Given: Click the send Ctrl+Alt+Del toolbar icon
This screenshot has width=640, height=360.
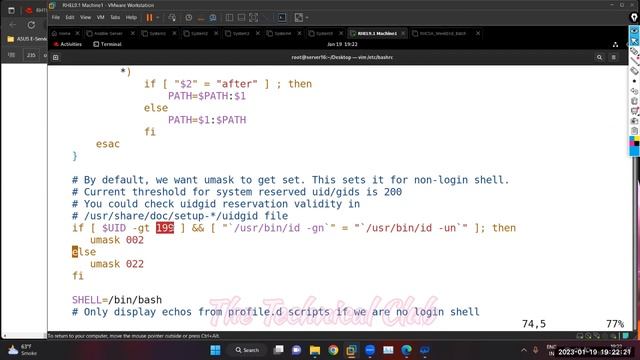Looking at the screenshot, I should point(172,18).
